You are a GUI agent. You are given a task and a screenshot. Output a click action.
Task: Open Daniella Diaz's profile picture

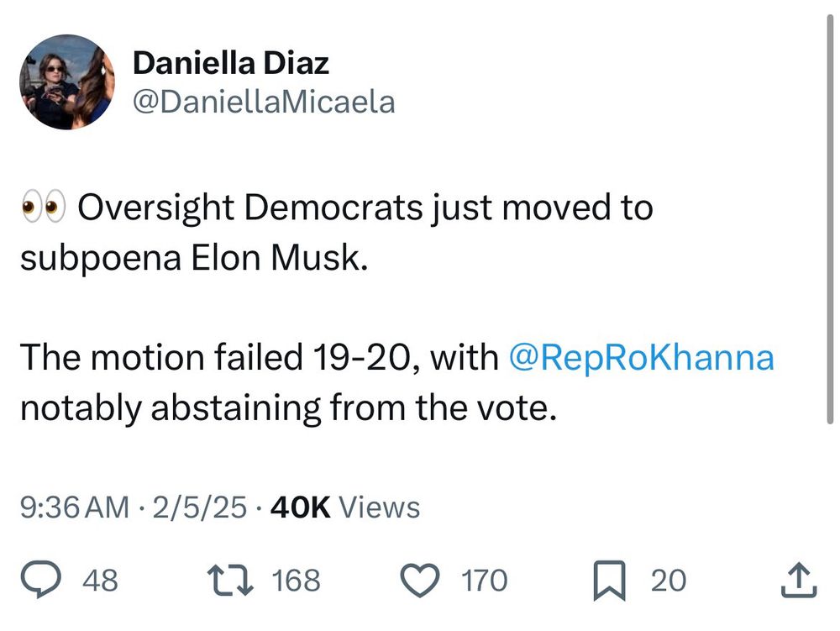[67, 82]
